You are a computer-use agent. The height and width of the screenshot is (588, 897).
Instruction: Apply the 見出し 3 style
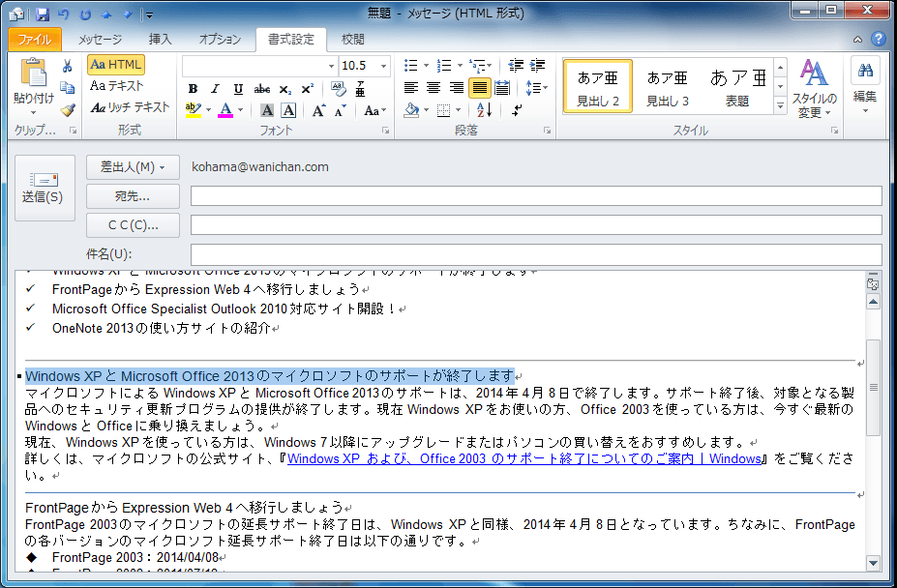click(x=668, y=87)
